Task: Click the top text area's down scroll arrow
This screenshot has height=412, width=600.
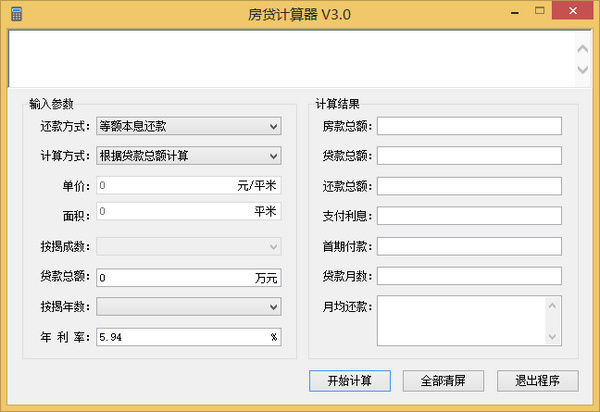Action: (583, 70)
